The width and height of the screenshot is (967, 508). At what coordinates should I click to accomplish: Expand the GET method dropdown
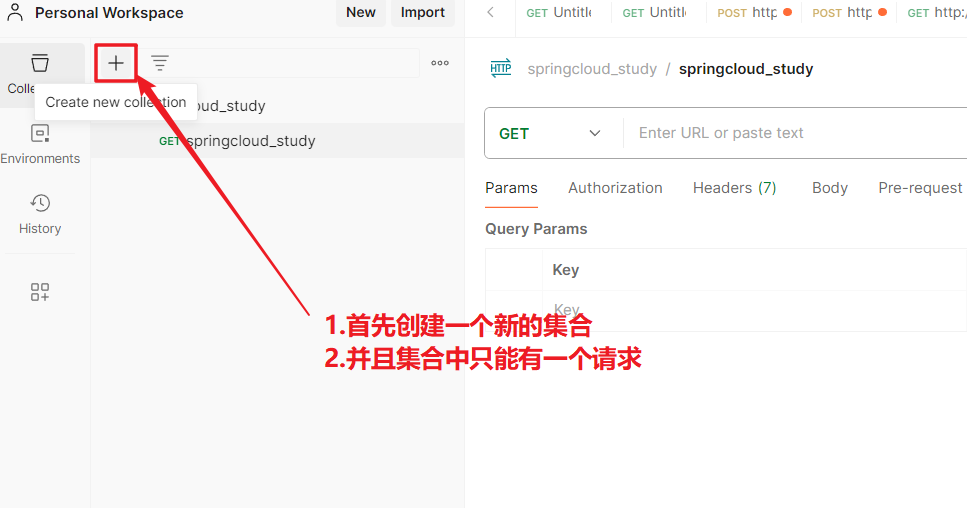tap(551, 133)
